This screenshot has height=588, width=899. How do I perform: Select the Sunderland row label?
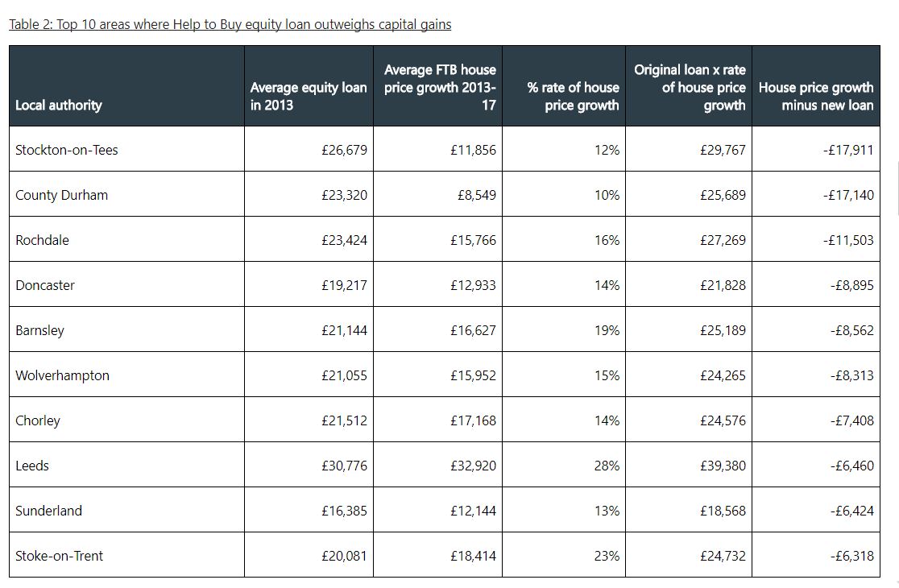point(48,511)
